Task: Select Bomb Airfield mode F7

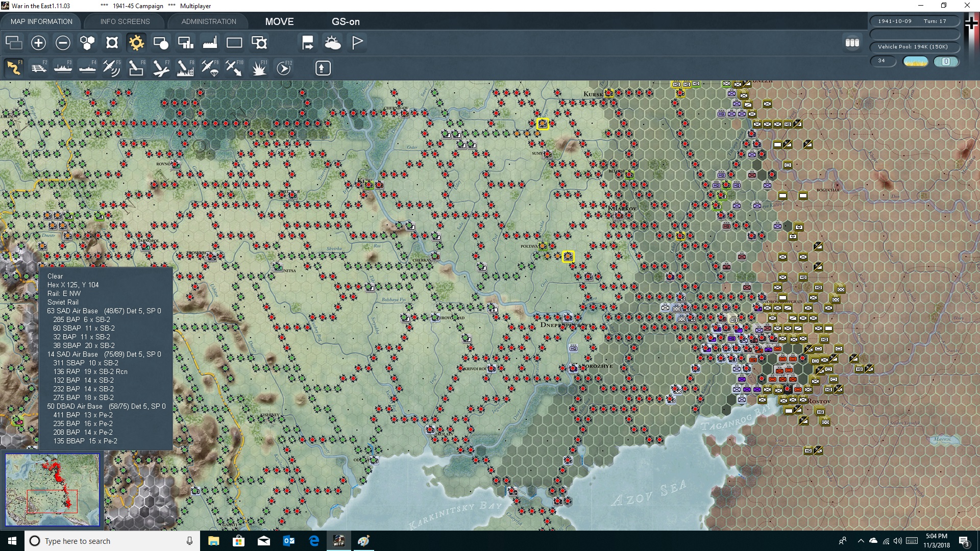Action: click(x=161, y=68)
